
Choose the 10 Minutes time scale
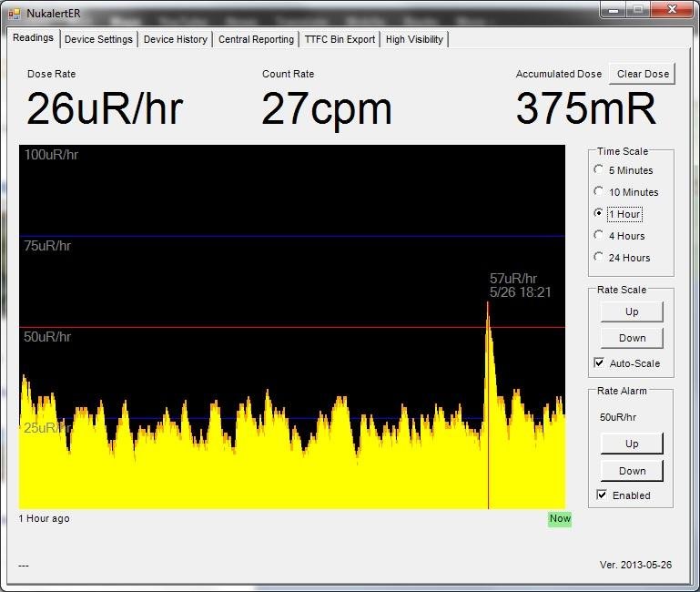(599, 192)
